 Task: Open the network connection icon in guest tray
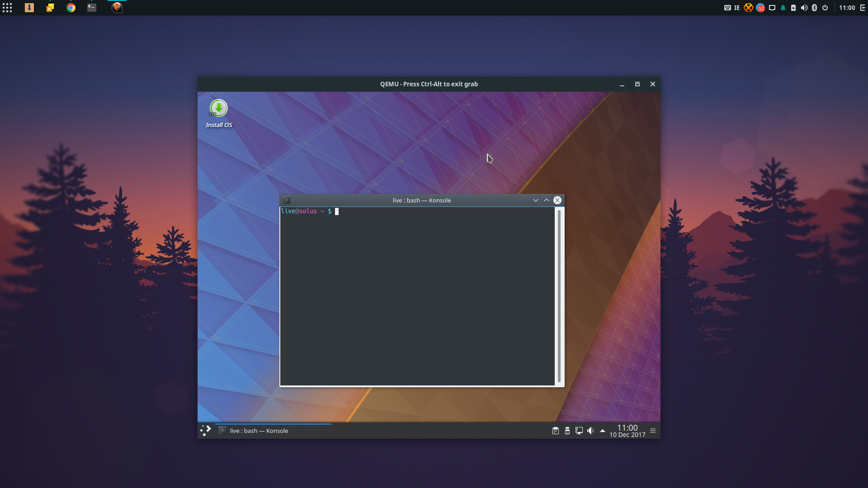click(x=579, y=431)
